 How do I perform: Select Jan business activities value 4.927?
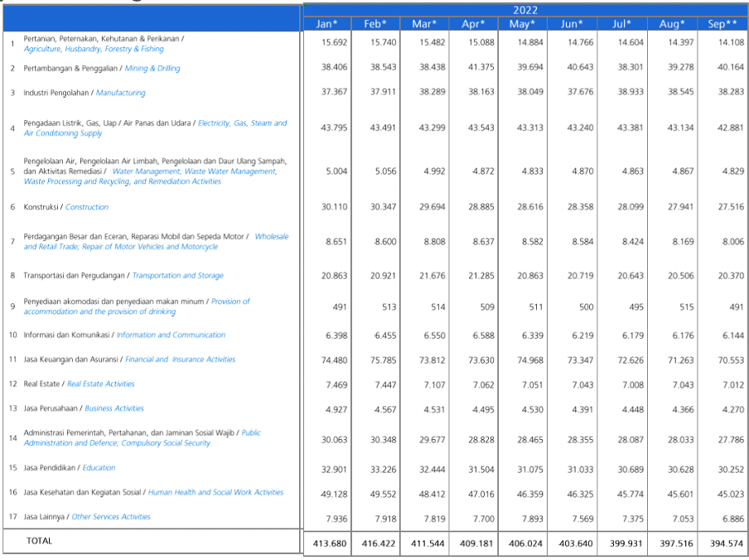point(336,409)
